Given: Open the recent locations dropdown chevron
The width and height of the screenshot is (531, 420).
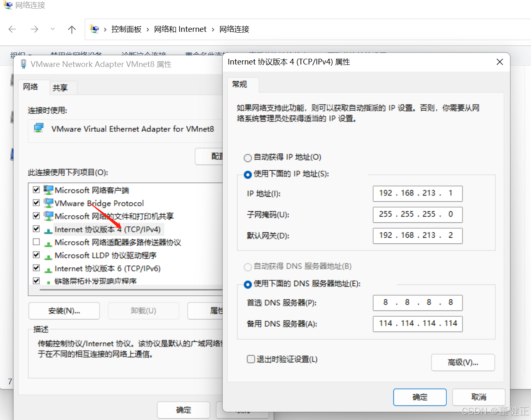Looking at the screenshot, I should pyautogui.click(x=52, y=29).
